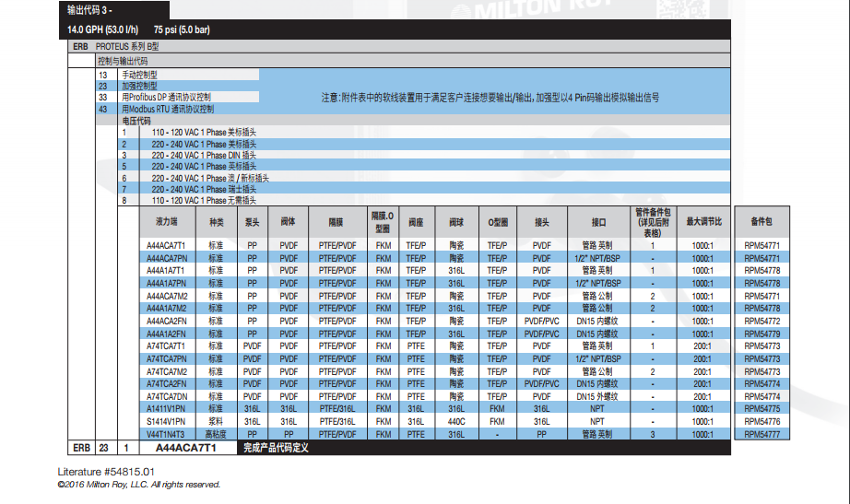Click '浆料' type in S1414V1PN row
The image size is (850, 504).
(x=216, y=422)
